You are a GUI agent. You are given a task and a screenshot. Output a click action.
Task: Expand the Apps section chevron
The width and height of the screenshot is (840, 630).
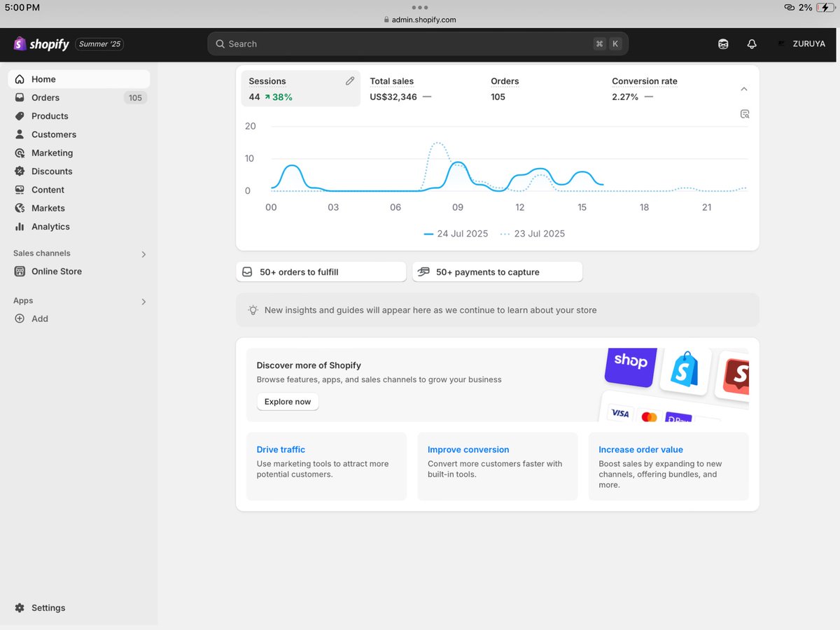pos(143,302)
